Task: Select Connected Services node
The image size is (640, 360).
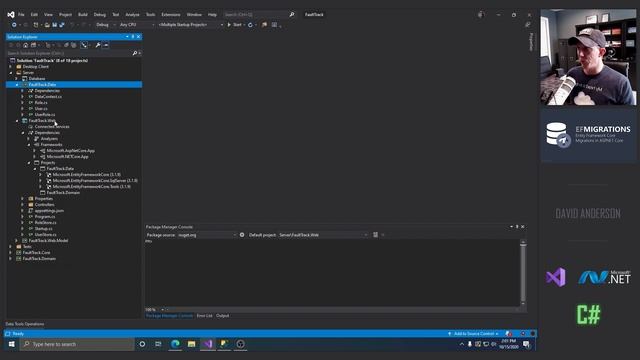Action: pyautogui.click(x=52, y=127)
